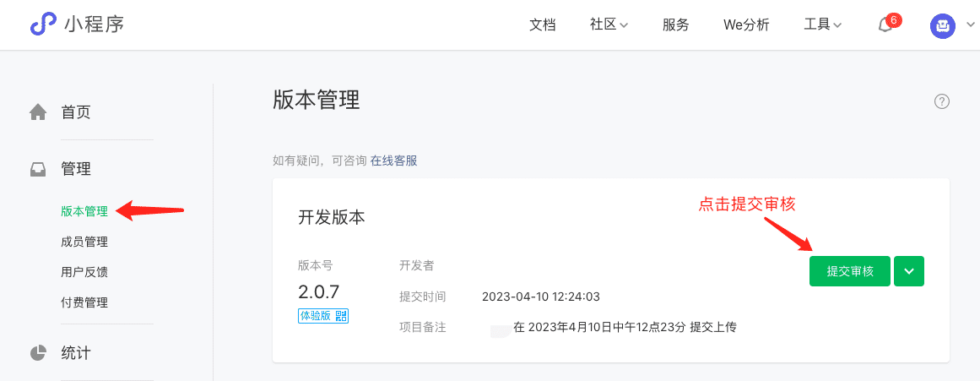Click the Mini Program logo icon
The image size is (980, 381).
coord(43,25)
